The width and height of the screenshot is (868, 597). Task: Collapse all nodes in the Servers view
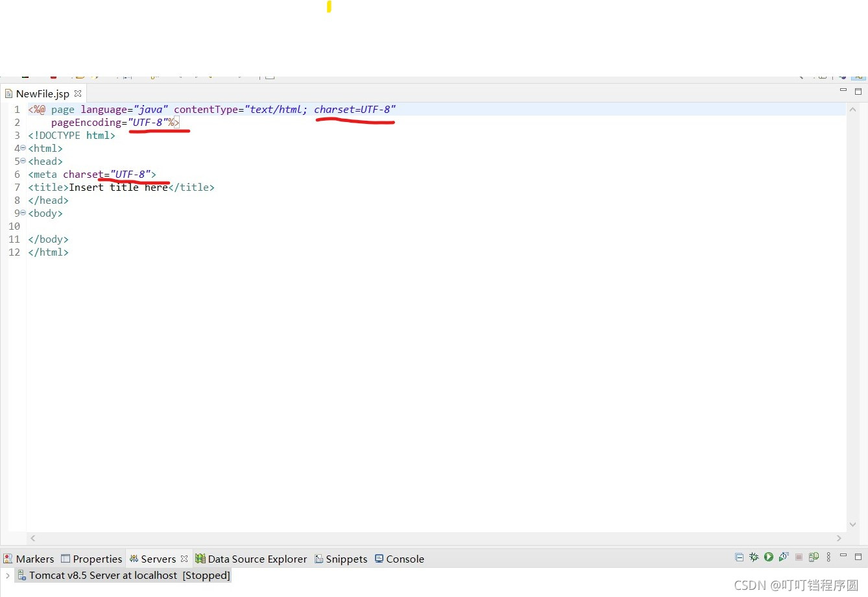pos(740,557)
